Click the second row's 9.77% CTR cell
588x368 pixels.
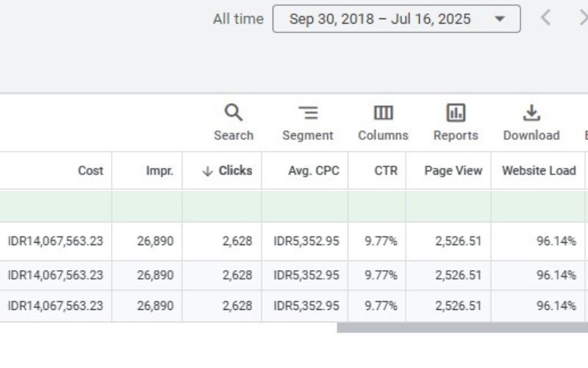click(381, 275)
